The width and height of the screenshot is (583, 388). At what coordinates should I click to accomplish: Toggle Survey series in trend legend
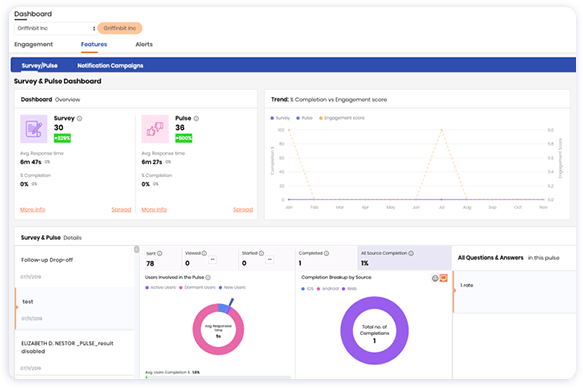coord(280,118)
